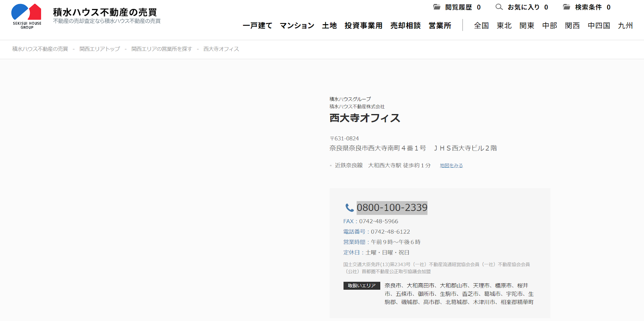
Task: Click the phone icon beside 0800-100-2339
Action: [349, 208]
